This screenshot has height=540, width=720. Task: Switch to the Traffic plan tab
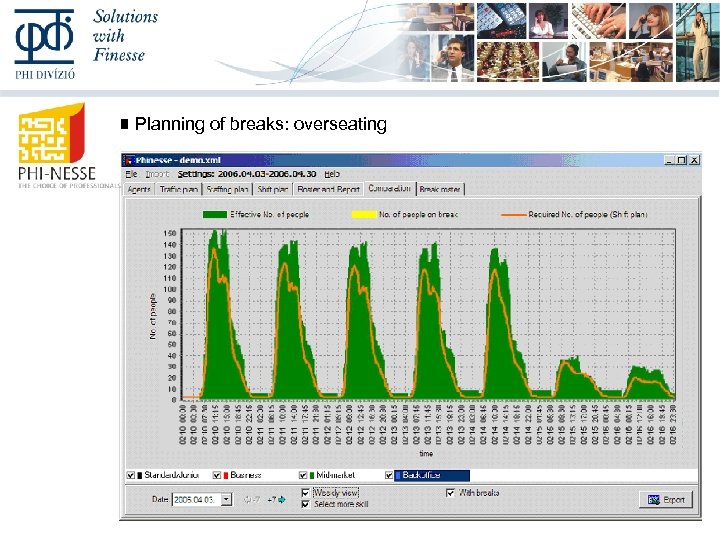tap(179, 189)
